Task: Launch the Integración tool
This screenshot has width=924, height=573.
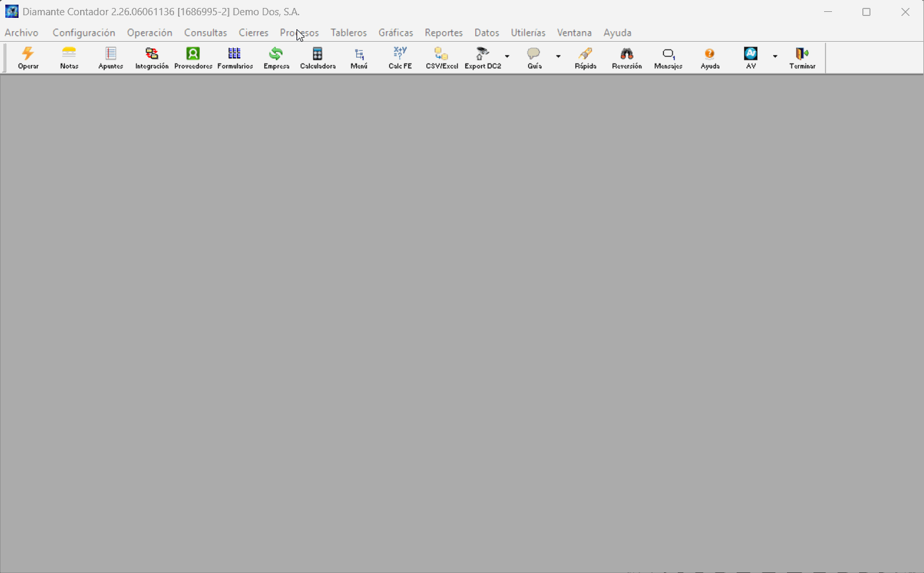Action: 152,58
